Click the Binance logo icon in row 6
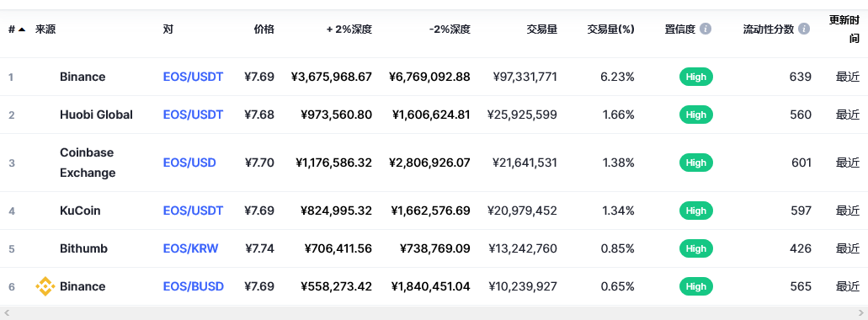The width and height of the screenshot is (868, 320). [45, 286]
